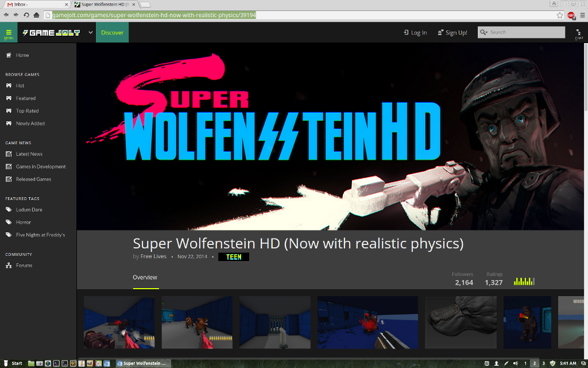The image size is (588, 368).
Task: Click the browser home button
Action: coord(36,15)
